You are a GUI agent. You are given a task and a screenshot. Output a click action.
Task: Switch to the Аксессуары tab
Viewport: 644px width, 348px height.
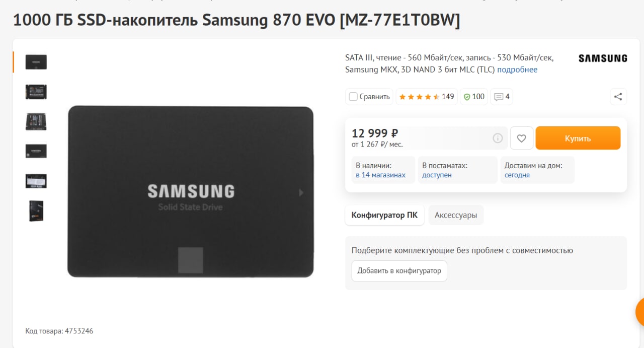(456, 215)
